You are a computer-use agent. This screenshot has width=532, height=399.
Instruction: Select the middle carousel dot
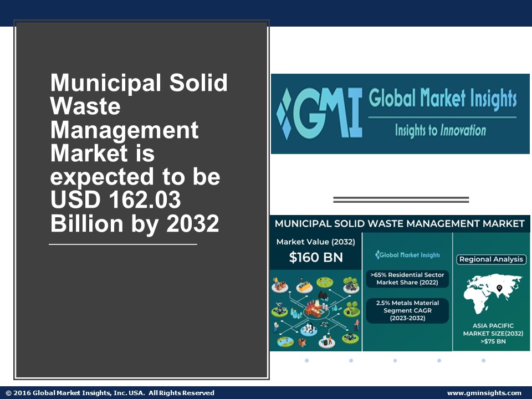(x=395, y=360)
